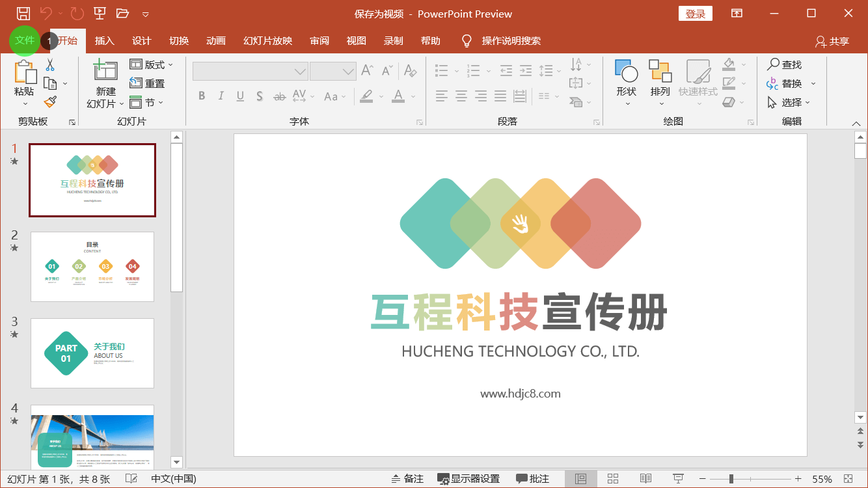Click Comments (批注) in status bar
This screenshot has height=488, width=868.
click(533, 479)
